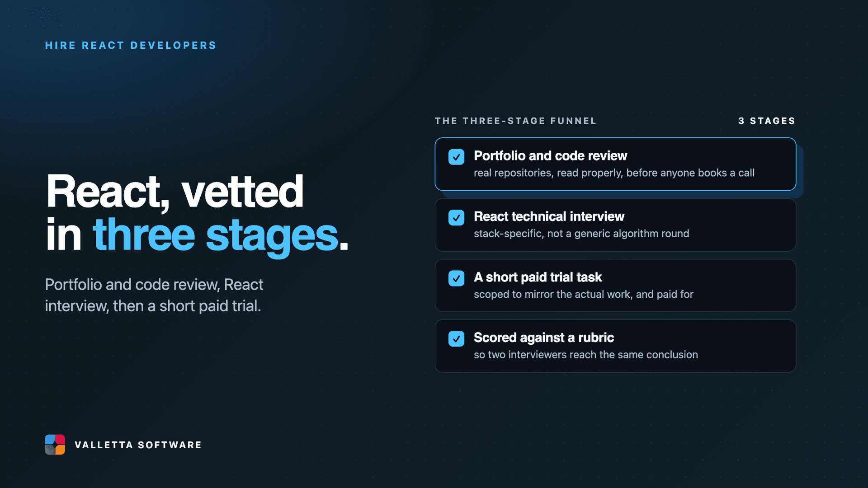Click the 'three stages' highlighted headline text

pos(215,235)
